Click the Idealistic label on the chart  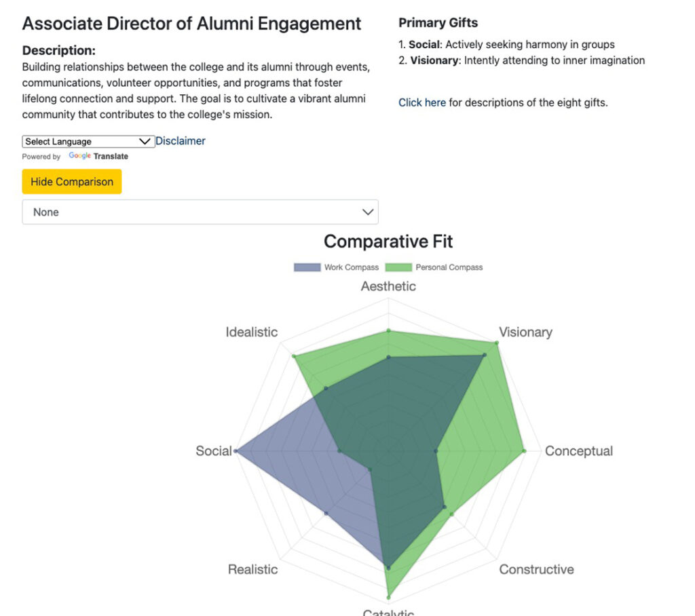pos(252,332)
